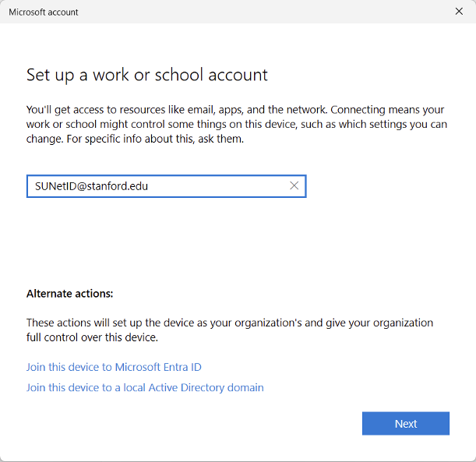Clear the email field with the X icon

(294, 186)
